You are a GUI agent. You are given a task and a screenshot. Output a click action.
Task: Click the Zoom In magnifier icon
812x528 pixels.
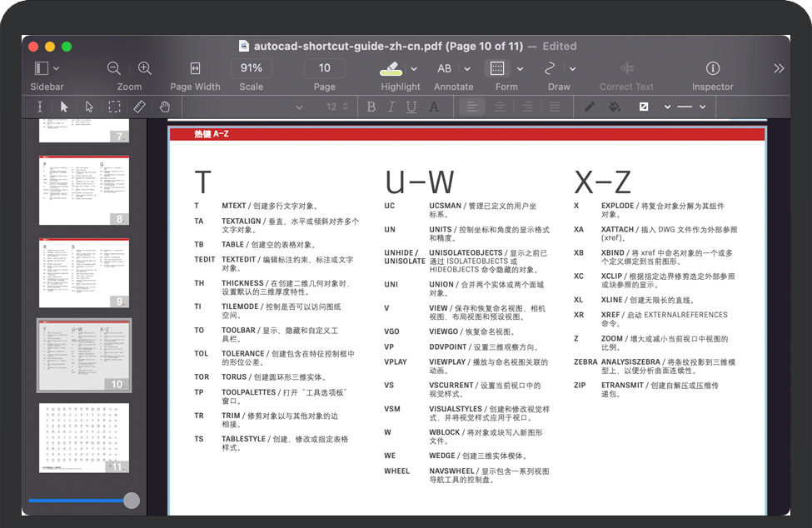click(145, 68)
